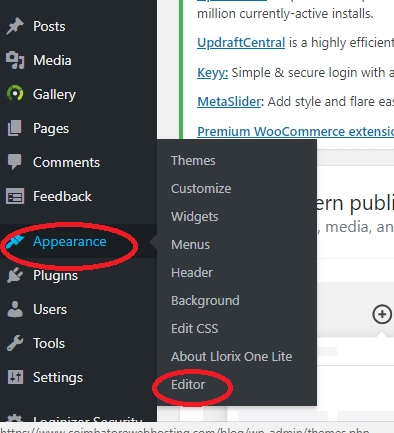Image resolution: width=394 pixels, height=433 pixels.
Task: Open the Tools menu item
Action: pos(49,343)
